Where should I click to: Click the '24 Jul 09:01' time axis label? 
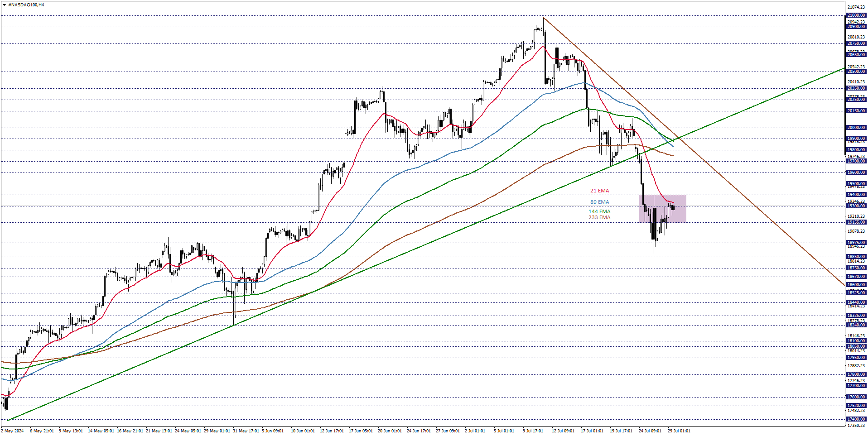pyautogui.click(x=650, y=431)
